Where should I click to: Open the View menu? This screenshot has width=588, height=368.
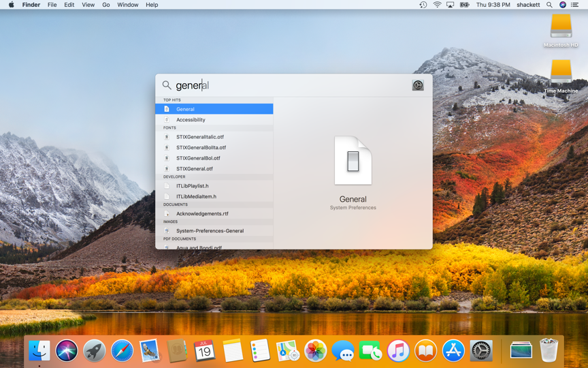pyautogui.click(x=88, y=5)
